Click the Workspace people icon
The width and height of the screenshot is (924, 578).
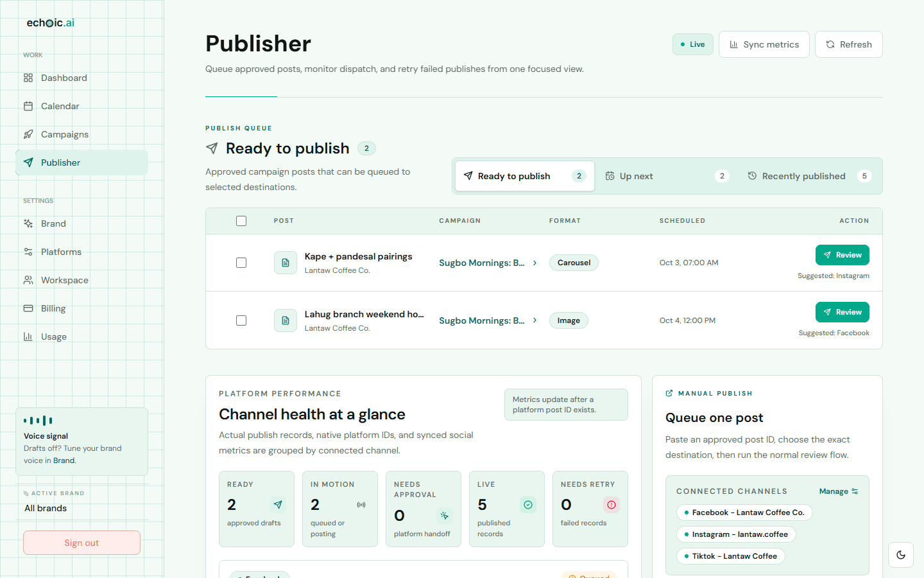point(28,280)
